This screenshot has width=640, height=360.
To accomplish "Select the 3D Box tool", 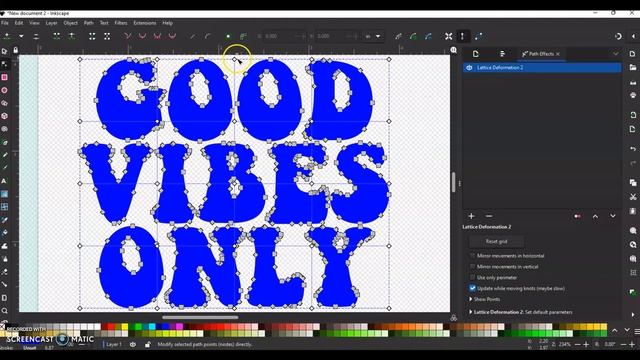I will click(4, 116).
